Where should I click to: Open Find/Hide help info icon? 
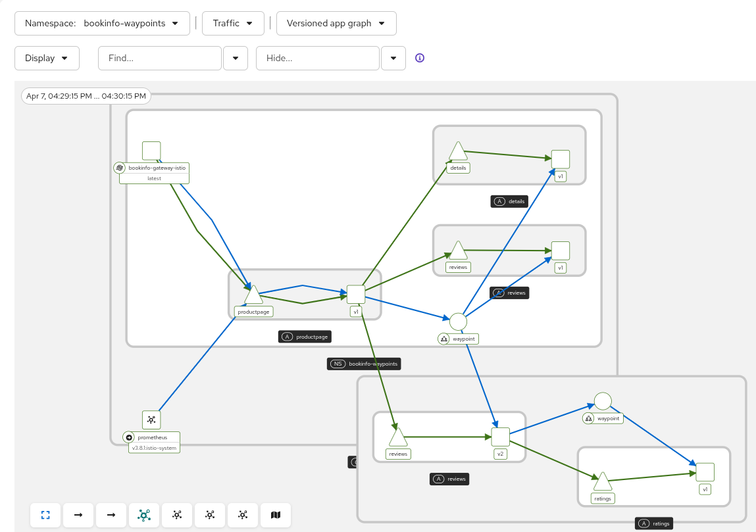[420, 58]
